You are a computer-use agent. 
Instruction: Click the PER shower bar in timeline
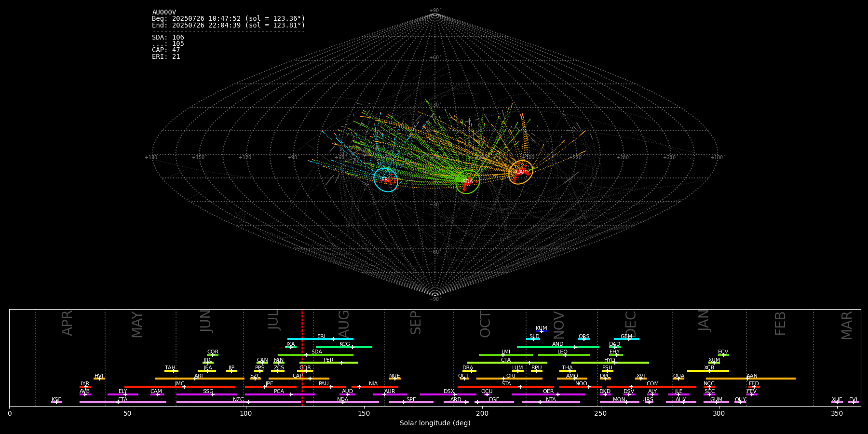pyautogui.click(x=328, y=363)
